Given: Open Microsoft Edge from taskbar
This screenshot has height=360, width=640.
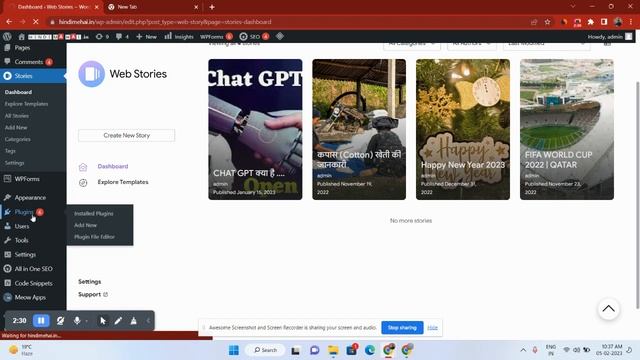Looking at the screenshot, I should click(x=370, y=350).
